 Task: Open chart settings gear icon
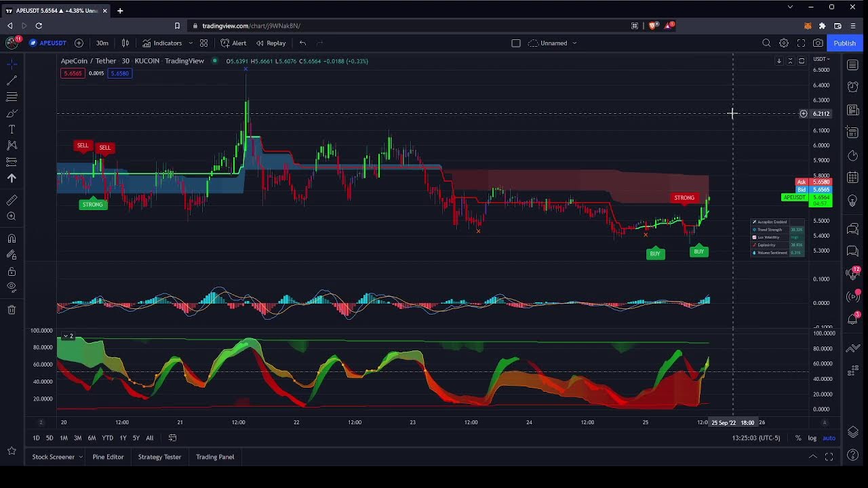784,43
